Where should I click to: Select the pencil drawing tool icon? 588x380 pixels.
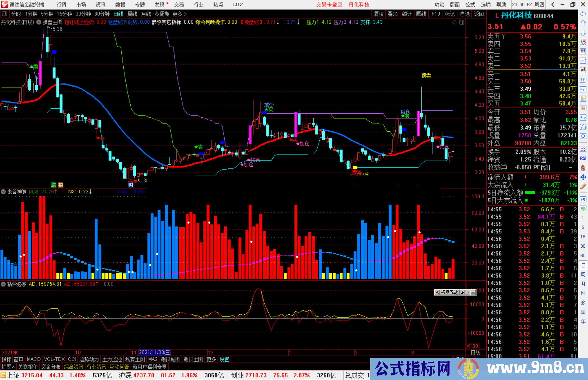(x=583, y=187)
